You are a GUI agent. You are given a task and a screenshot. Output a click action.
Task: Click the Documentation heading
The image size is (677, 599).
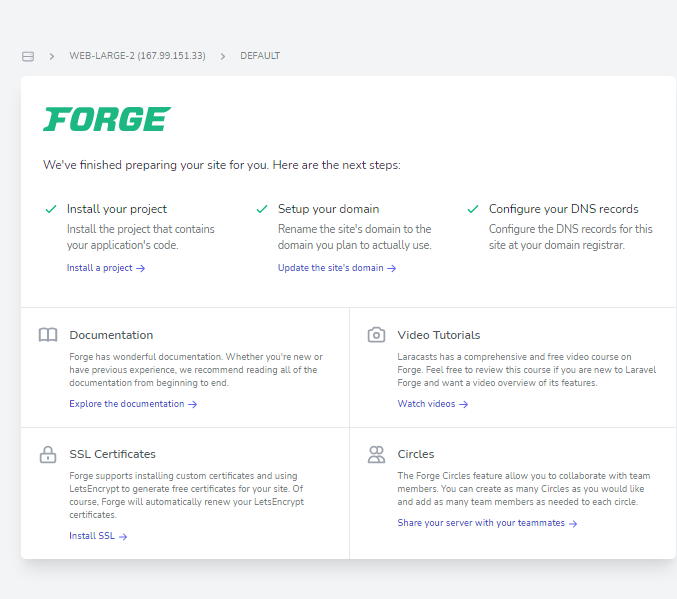click(x=111, y=335)
